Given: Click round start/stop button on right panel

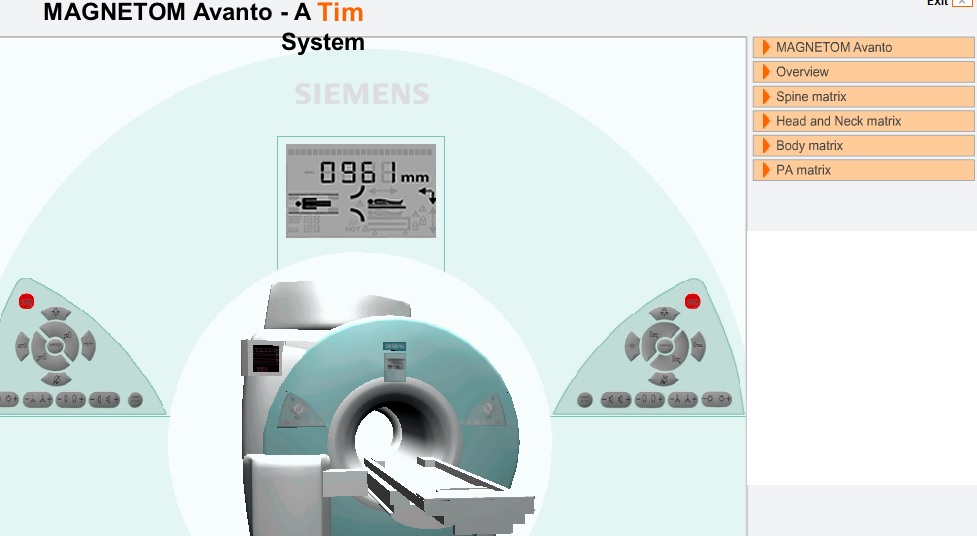Looking at the screenshot, I should 584,400.
